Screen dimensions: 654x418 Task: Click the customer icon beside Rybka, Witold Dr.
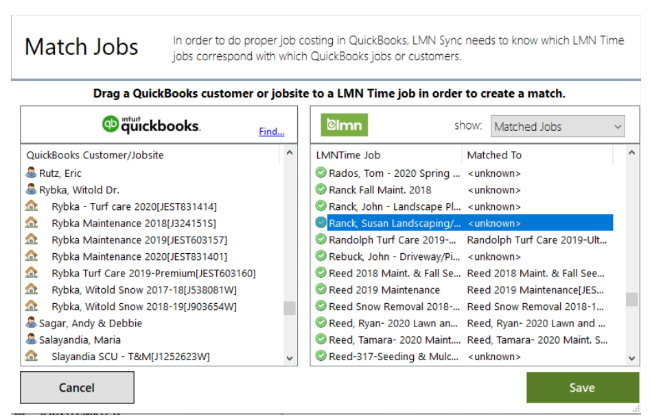click(31, 189)
